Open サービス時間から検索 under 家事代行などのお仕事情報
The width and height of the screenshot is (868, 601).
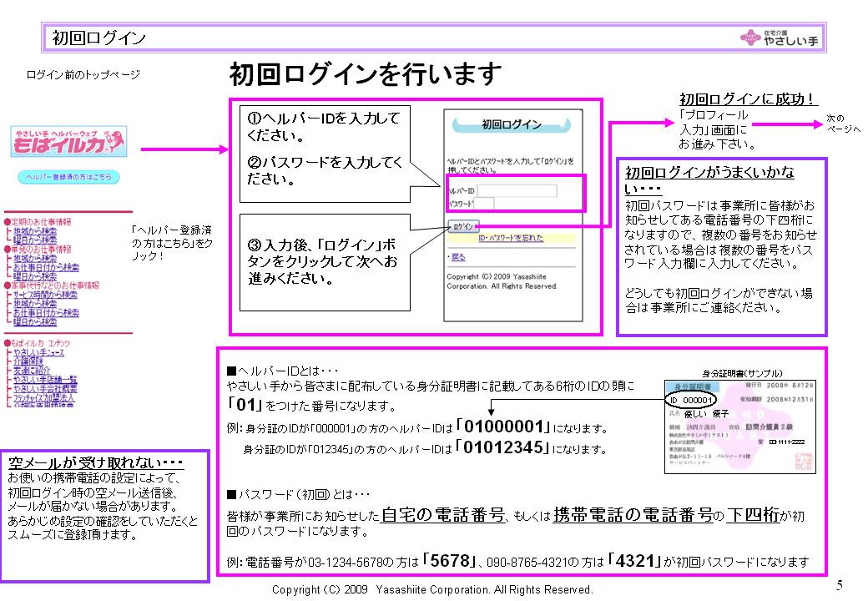[45, 294]
